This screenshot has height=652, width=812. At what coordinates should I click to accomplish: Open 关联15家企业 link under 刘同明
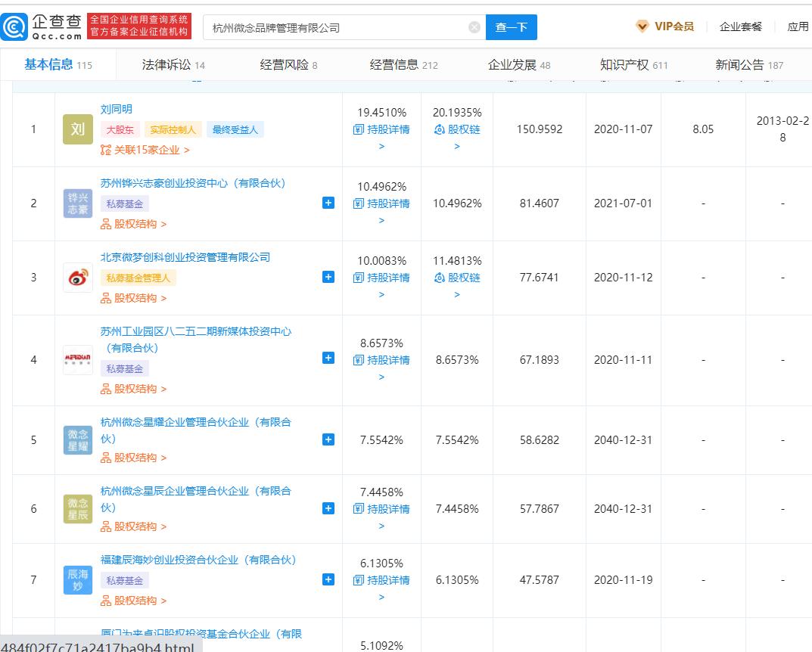(145, 150)
